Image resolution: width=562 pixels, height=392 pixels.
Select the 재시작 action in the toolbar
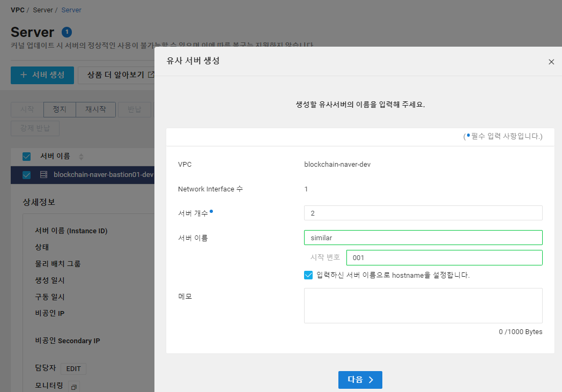point(95,109)
